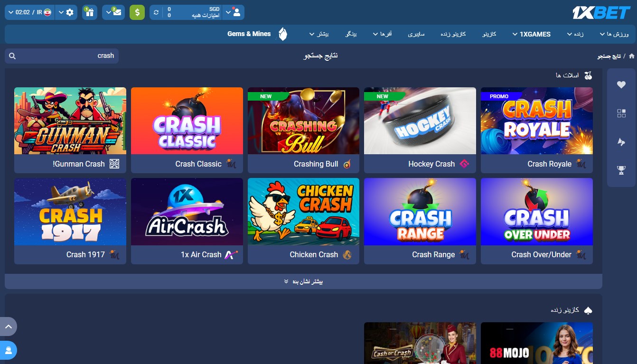This screenshot has height=364, width=637.
Task: Click the provider icon beside Chicken Crash
Action: (347, 254)
